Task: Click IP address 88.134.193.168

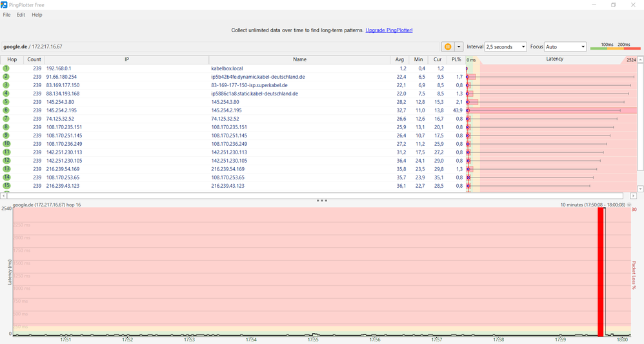Action: 63,94
